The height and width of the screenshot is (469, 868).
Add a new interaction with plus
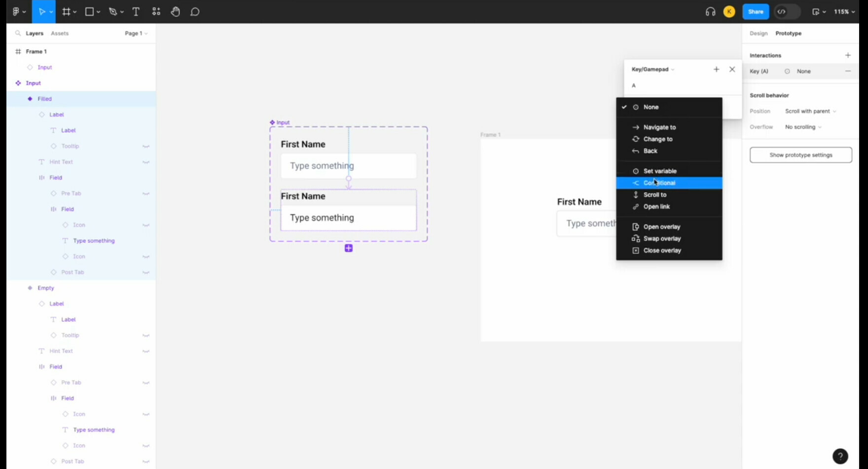(x=848, y=55)
